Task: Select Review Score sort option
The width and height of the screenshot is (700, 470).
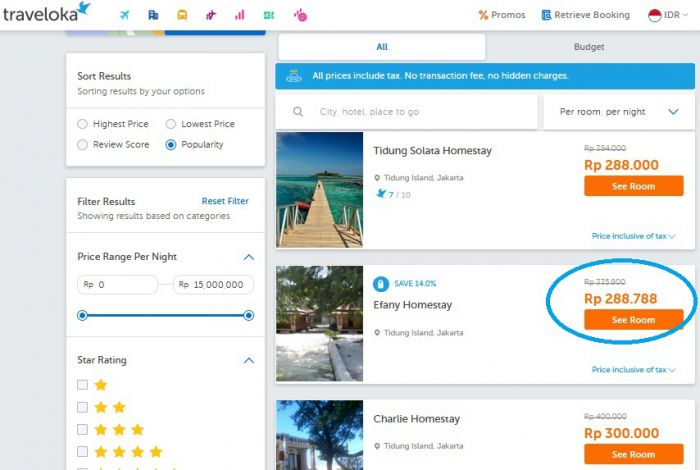Action: [x=82, y=145]
